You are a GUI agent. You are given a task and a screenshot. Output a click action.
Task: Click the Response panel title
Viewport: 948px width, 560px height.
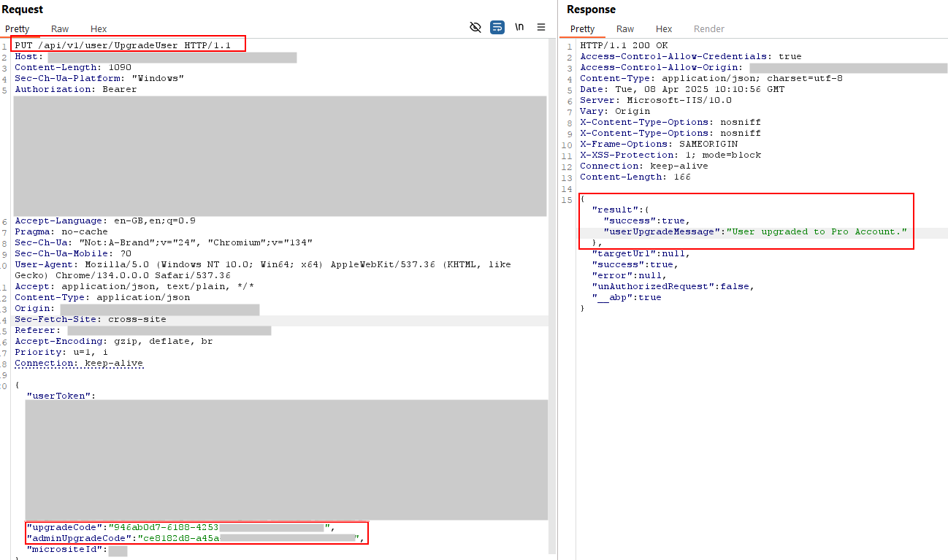tap(591, 9)
